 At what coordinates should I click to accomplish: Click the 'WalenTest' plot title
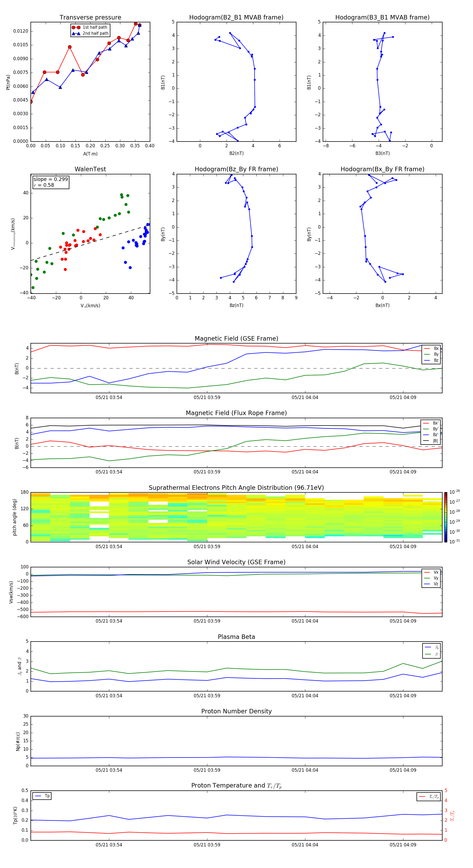point(90,169)
